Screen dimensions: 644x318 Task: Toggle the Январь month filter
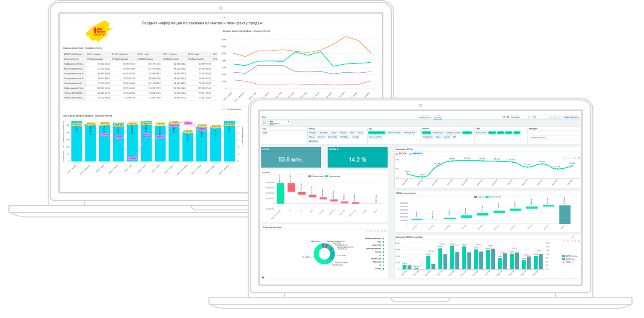point(313,133)
